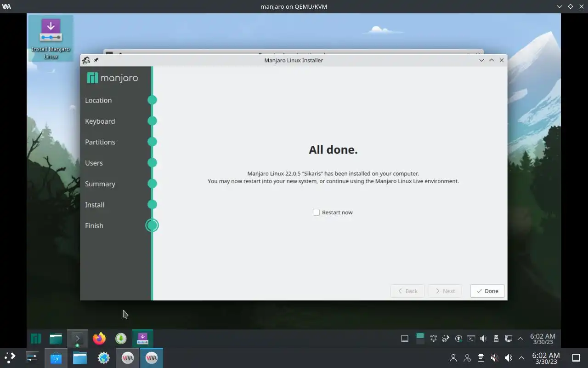588x368 pixels.
Task: Close the Manjaro Linux Installer window
Action: [502, 60]
